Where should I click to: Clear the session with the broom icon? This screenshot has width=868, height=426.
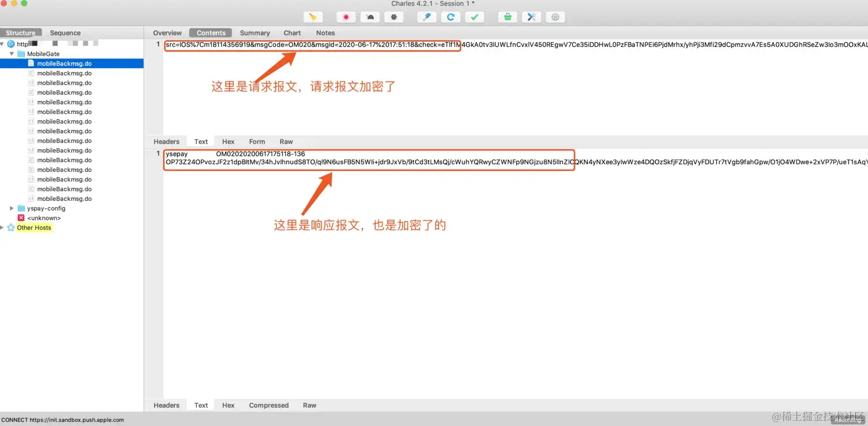[313, 17]
